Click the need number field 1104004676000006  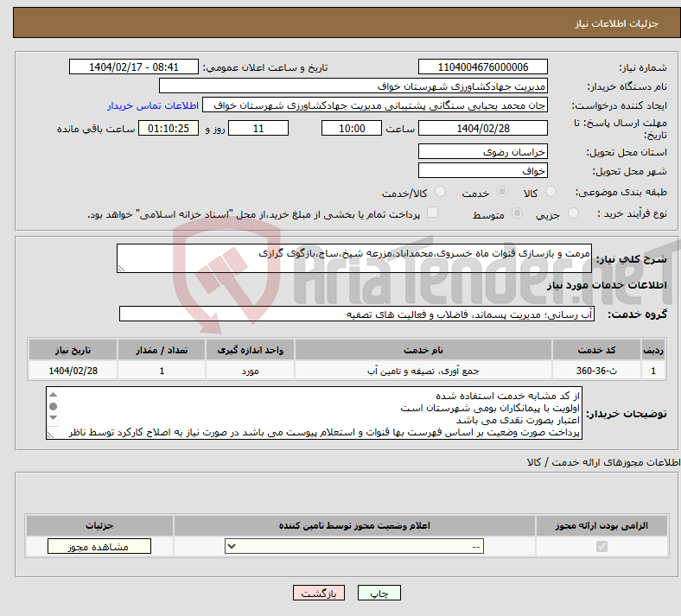click(x=482, y=67)
